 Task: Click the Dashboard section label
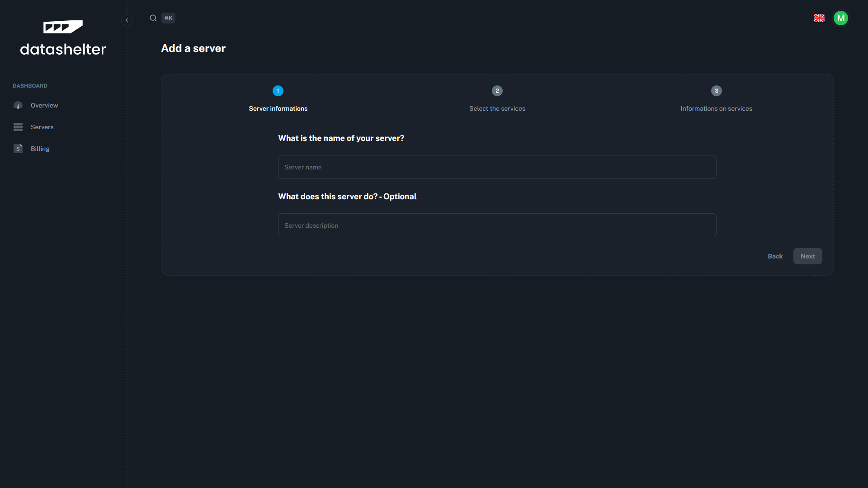30,86
